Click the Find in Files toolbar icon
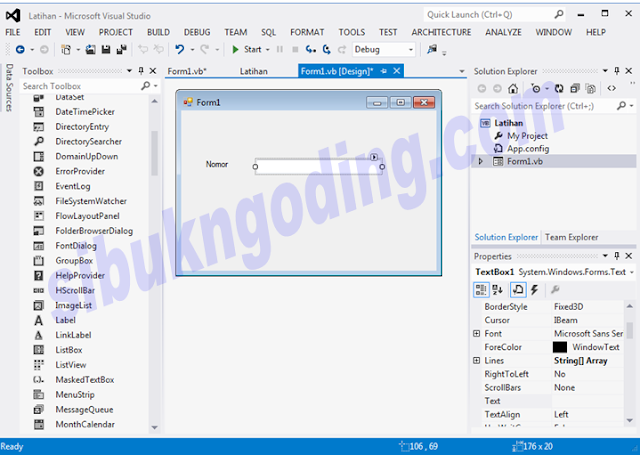The width and height of the screenshot is (640, 455). point(431,50)
